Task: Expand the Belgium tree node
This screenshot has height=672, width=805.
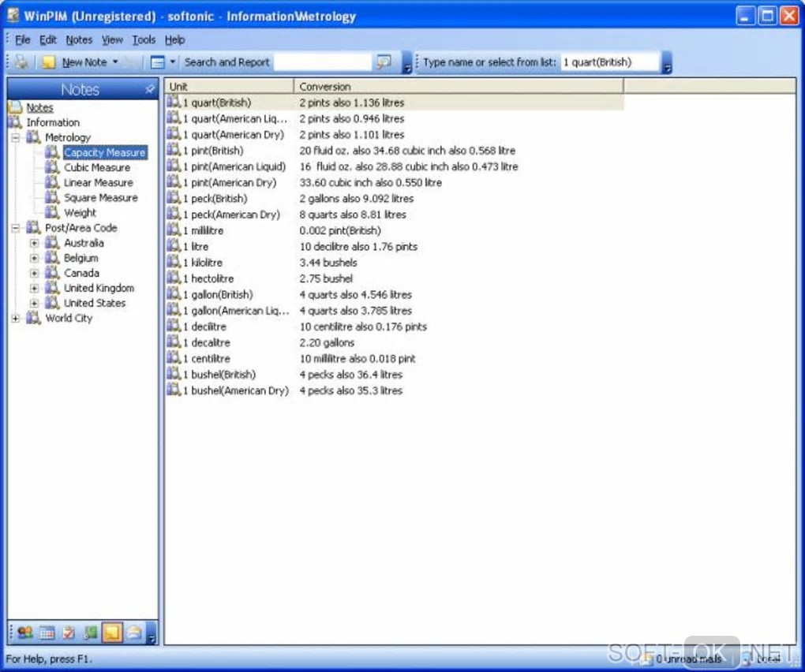Action: click(x=34, y=258)
